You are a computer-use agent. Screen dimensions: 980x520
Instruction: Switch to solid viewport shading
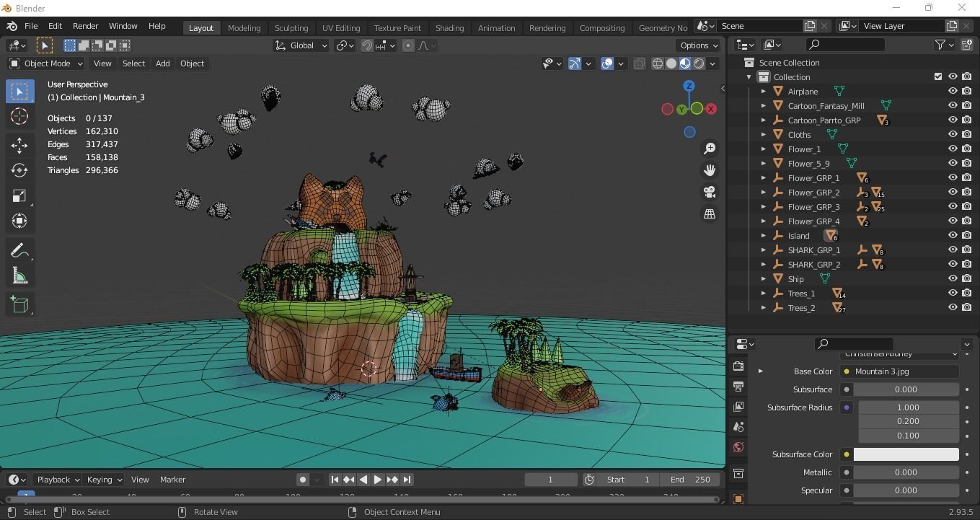(x=671, y=63)
